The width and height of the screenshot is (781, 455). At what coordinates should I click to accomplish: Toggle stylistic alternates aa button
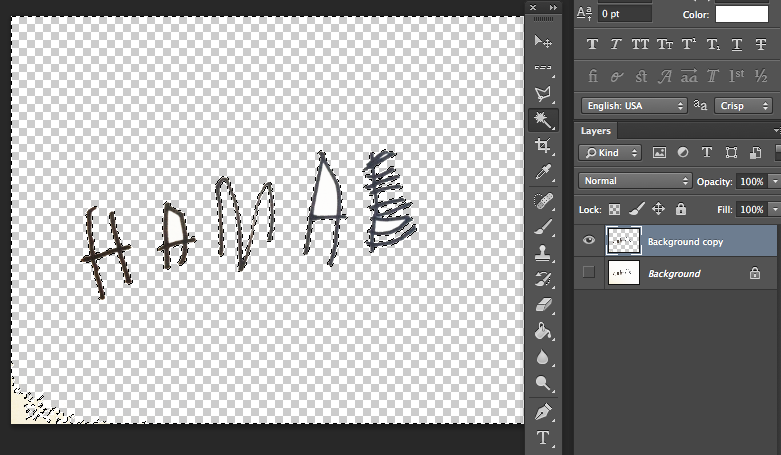coord(689,76)
